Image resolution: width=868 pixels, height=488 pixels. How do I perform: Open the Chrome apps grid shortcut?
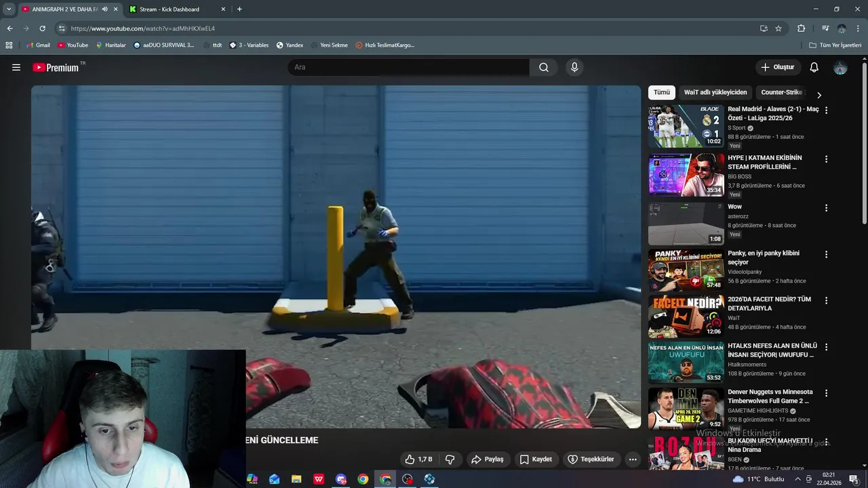[9, 45]
